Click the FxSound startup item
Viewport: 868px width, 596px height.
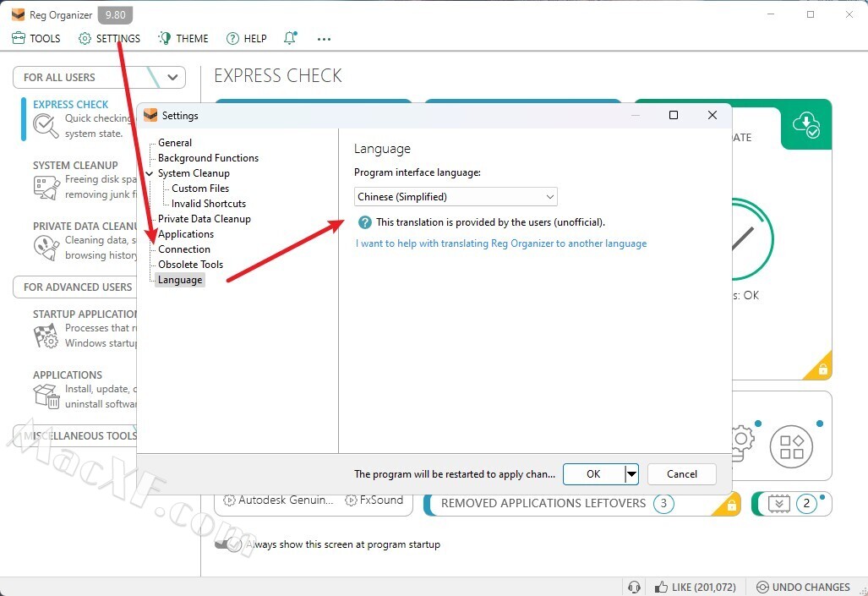tap(374, 500)
